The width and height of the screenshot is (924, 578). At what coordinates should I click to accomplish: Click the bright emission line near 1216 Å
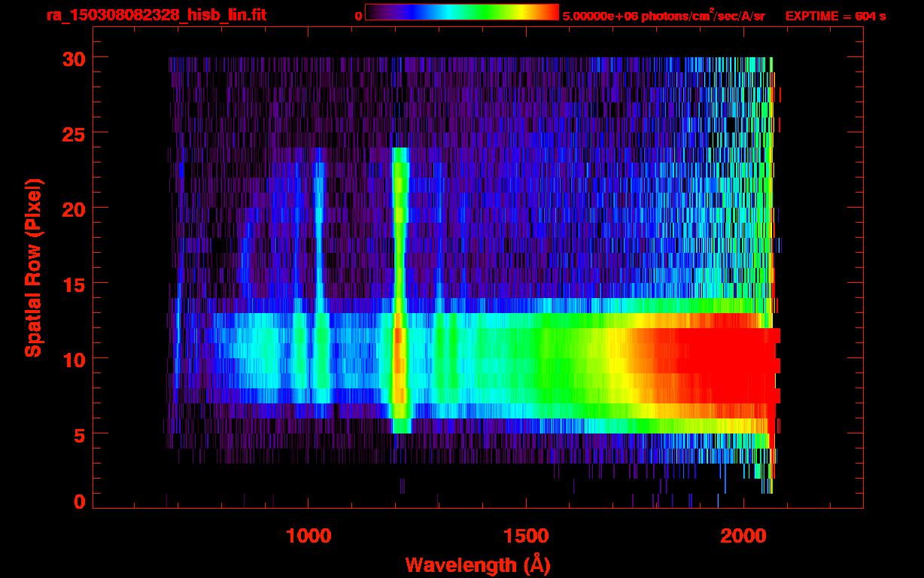pos(400,290)
